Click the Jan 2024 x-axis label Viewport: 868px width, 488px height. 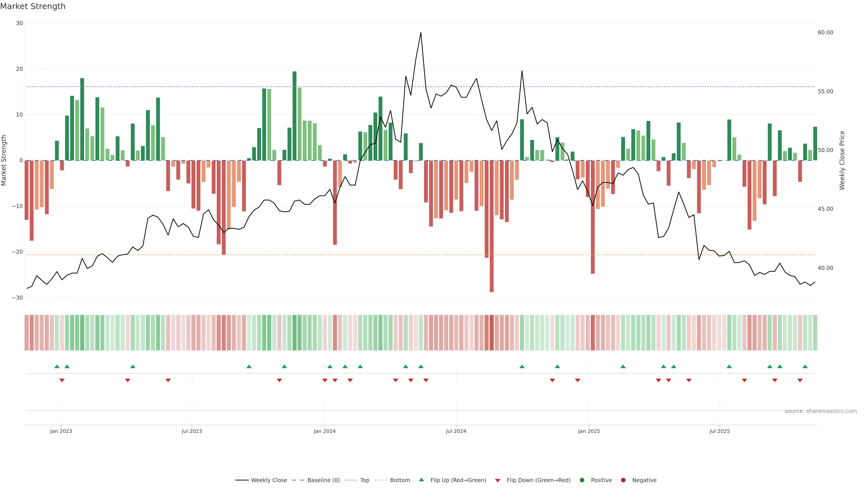(325, 431)
